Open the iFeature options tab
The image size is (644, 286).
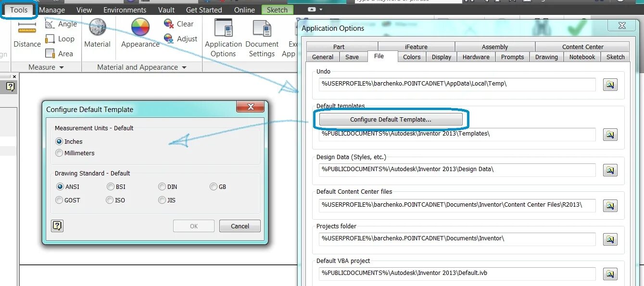[416, 47]
